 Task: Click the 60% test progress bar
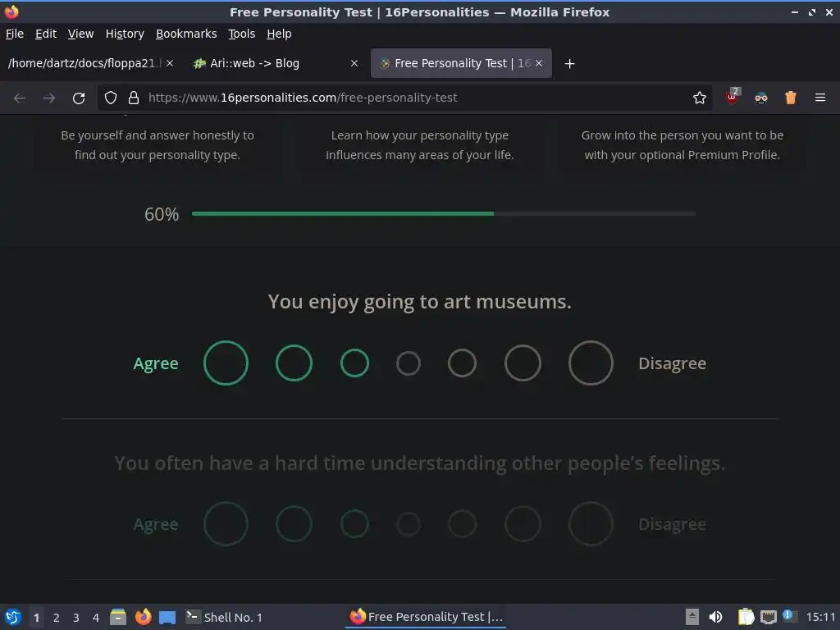point(444,214)
